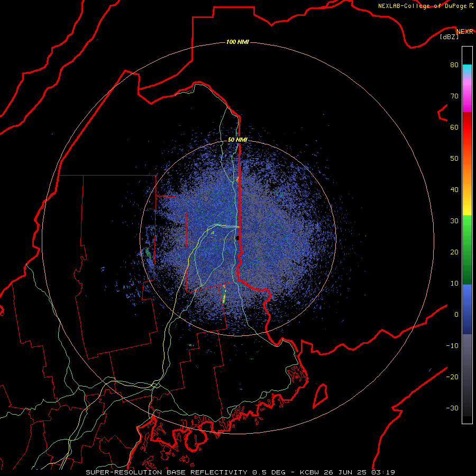Click the yellow-red echo streak south of radar
The width and height of the screenshot is (476, 476).
(x=224, y=294)
